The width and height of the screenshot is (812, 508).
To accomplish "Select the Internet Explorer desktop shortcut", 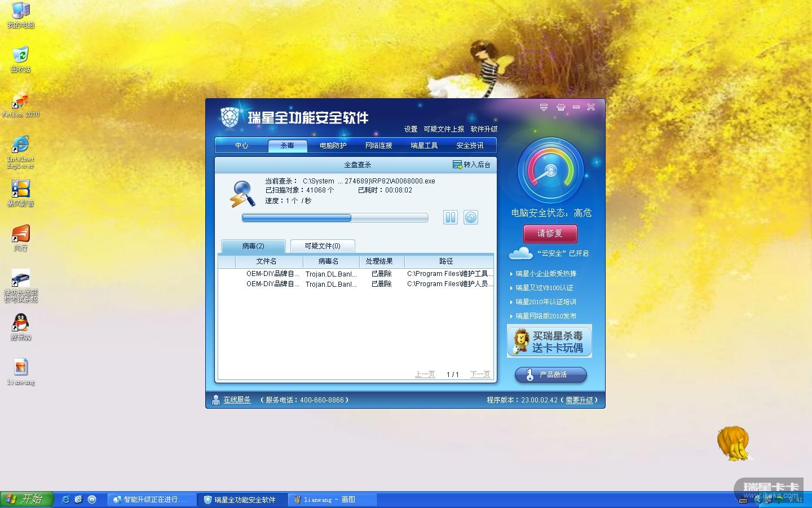I will (x=21, y=152).
